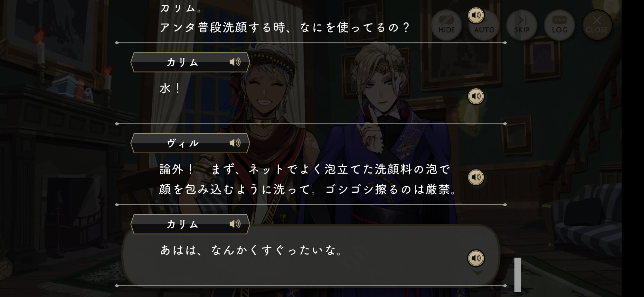644x297 pixels.
Task: Tap the down arrow below last voice icon
Action: point(478,273)
